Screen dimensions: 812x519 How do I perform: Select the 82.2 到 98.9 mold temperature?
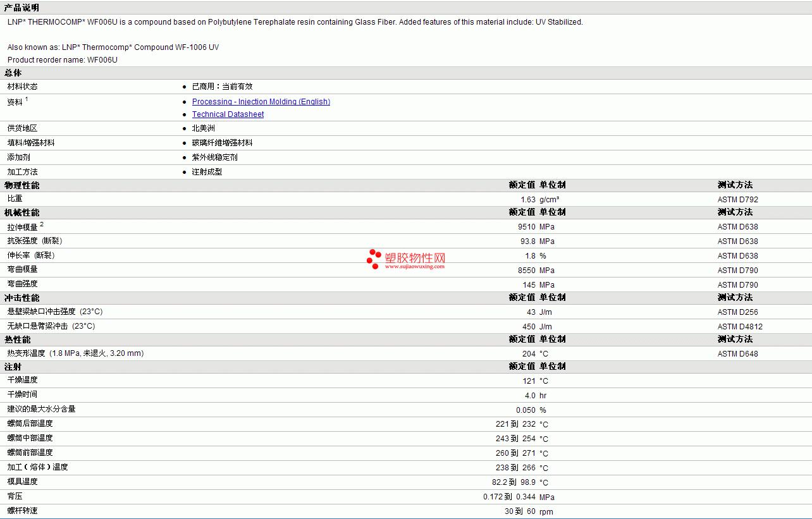pos(514,482)
